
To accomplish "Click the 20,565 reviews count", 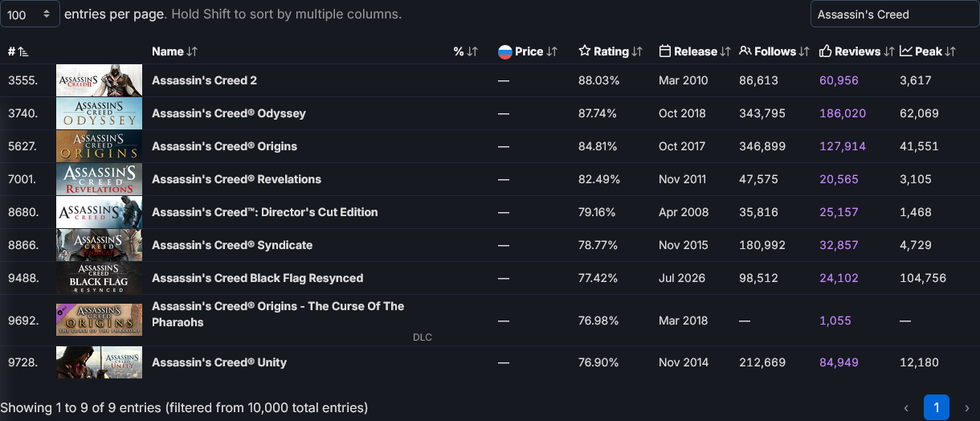I will tap(839, 179).
